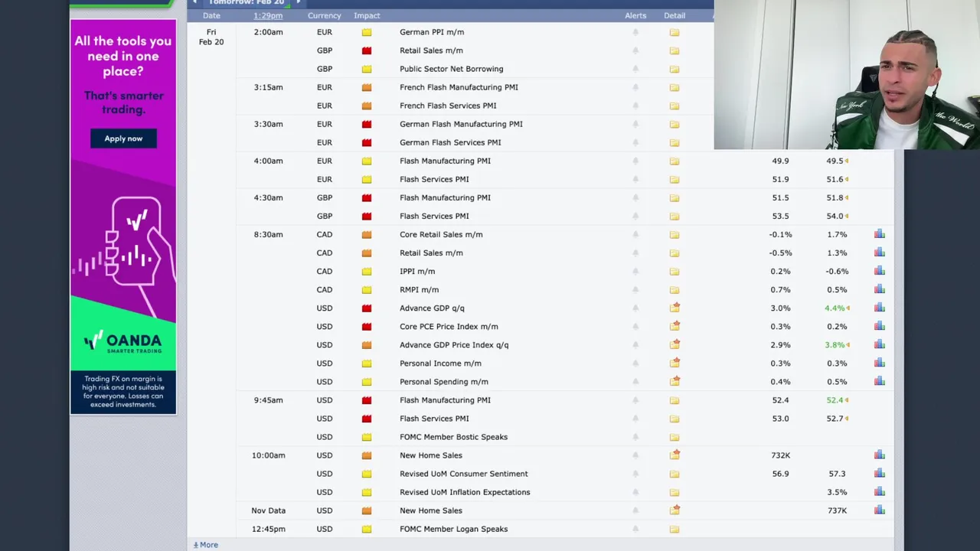Open detail folder for FOMC Member Logan Speaks
This screenshot has width=980, height=551.
(x=675, y=529)
